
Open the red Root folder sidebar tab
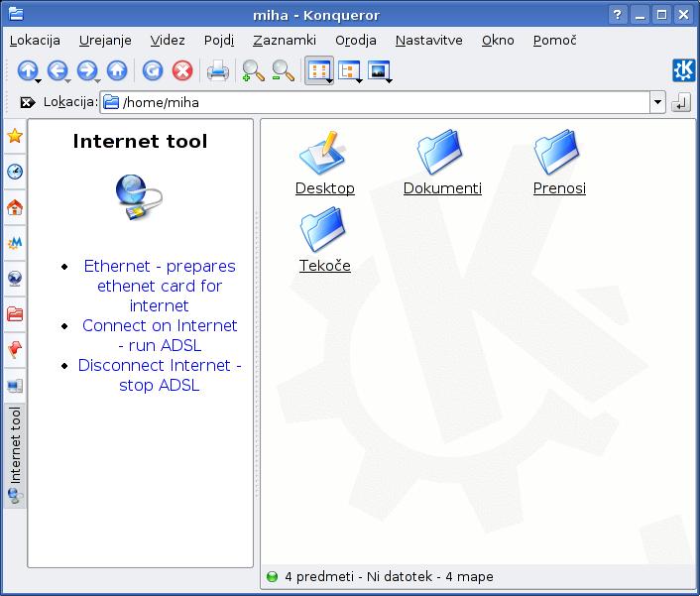15,314
